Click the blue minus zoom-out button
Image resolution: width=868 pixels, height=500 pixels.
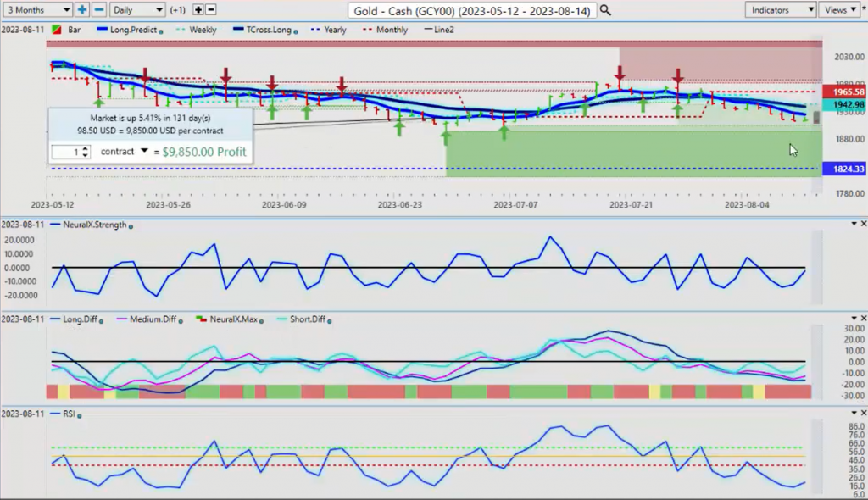pyautogui.click(x=98, y=9)
